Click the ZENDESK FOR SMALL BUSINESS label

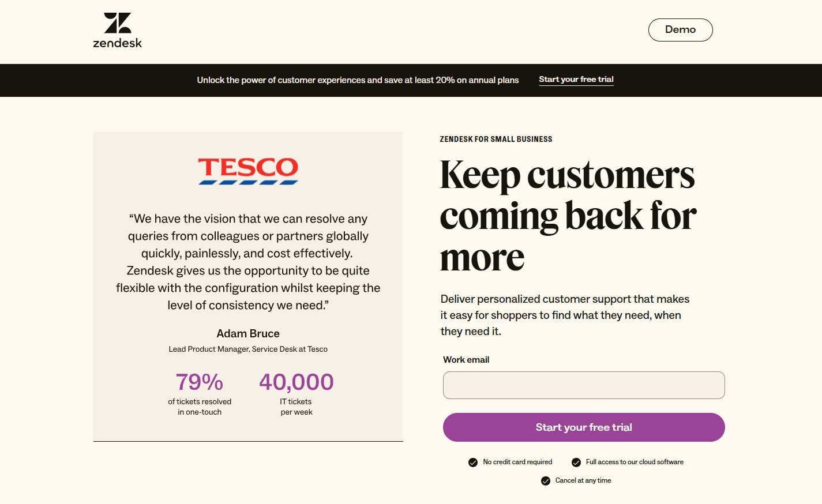click(495, 139)
